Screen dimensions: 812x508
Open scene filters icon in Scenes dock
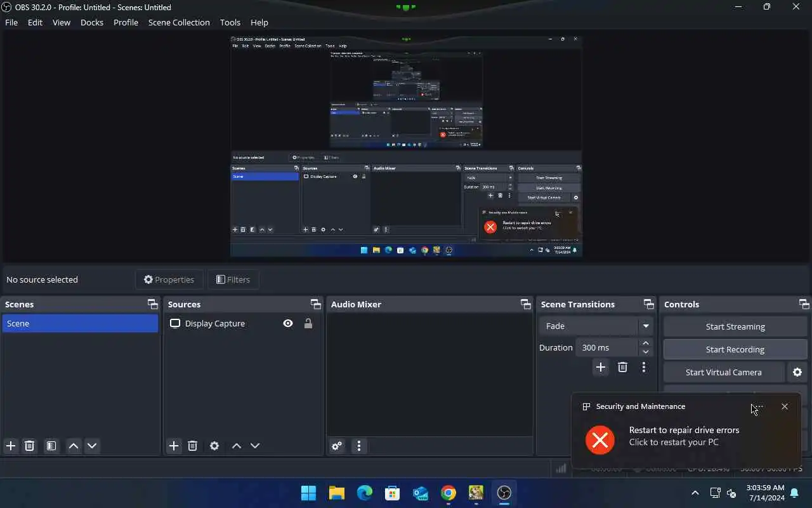(x=51, y=446)
